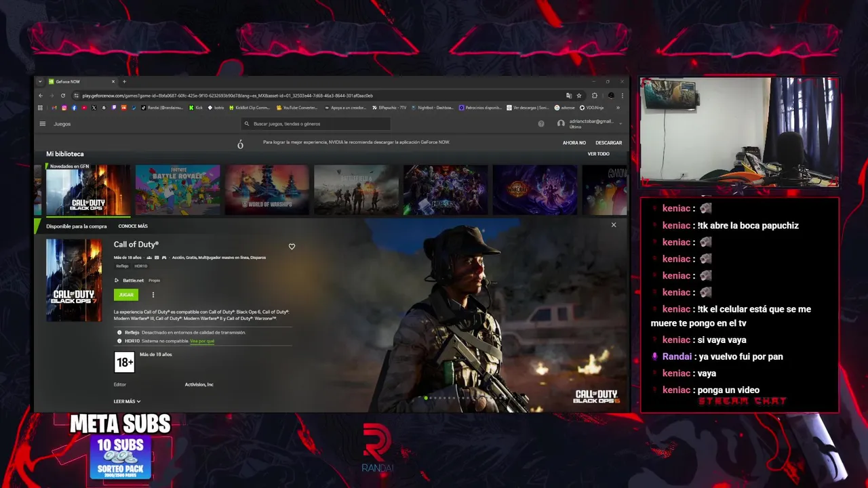Screen dimensions: 868x488
Task: Close the GeForce NOW browser tab
Action: [113, 81]
